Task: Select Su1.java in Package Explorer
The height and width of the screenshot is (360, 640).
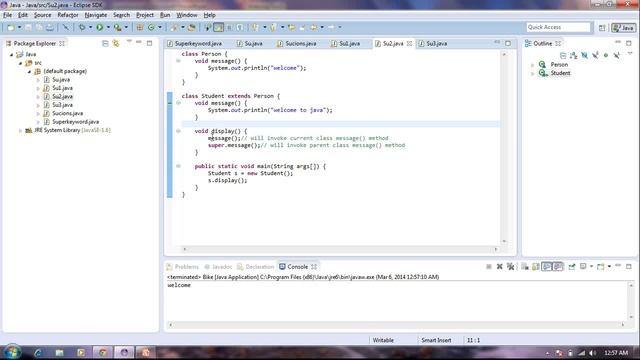Action: coord(62,88)
